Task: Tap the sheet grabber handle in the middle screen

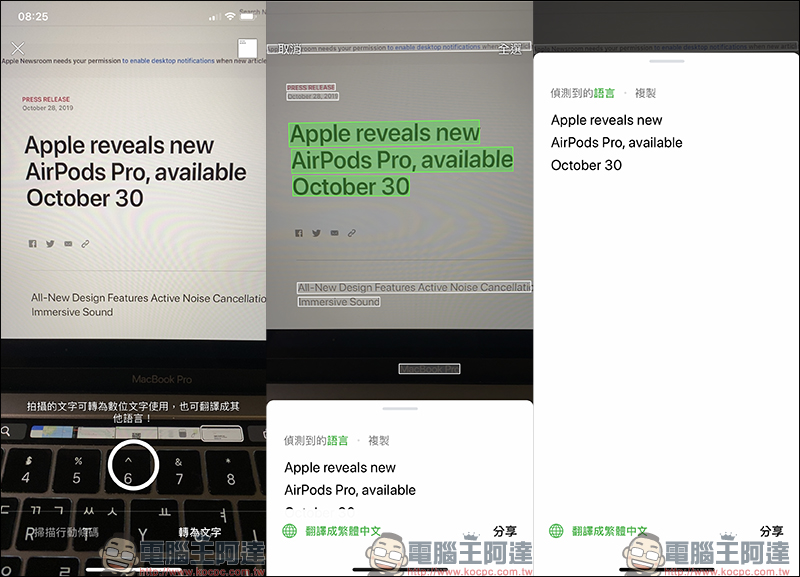Action: (400, 409)
